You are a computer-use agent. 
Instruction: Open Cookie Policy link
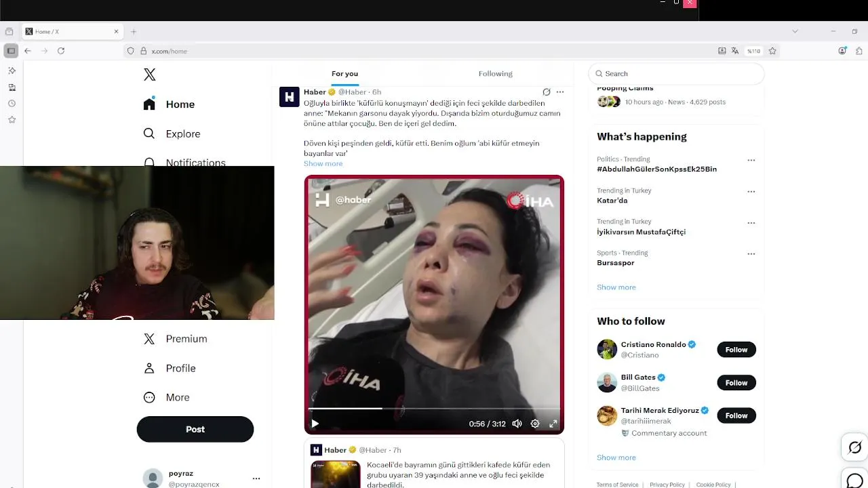coord(713,485)
